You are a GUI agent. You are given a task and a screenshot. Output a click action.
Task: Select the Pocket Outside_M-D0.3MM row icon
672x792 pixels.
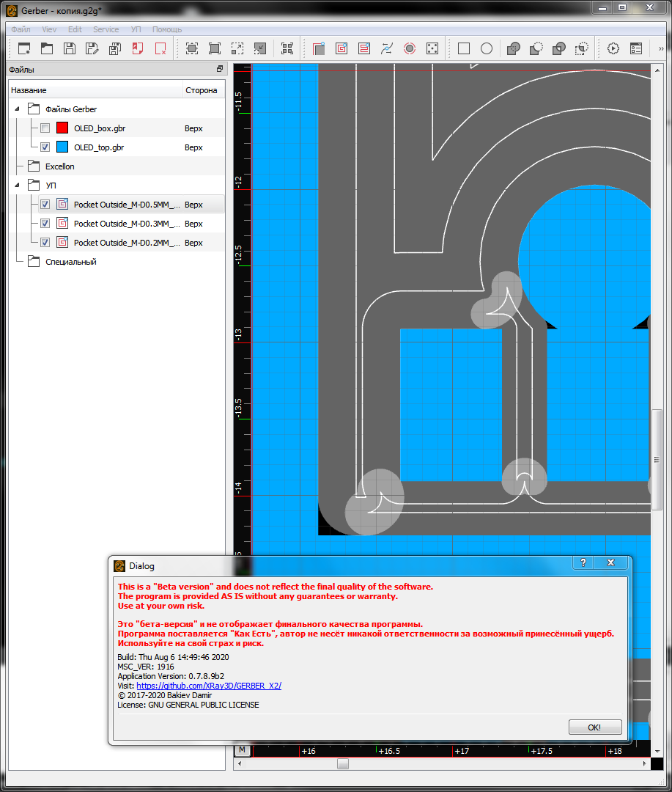coord(62,223)
